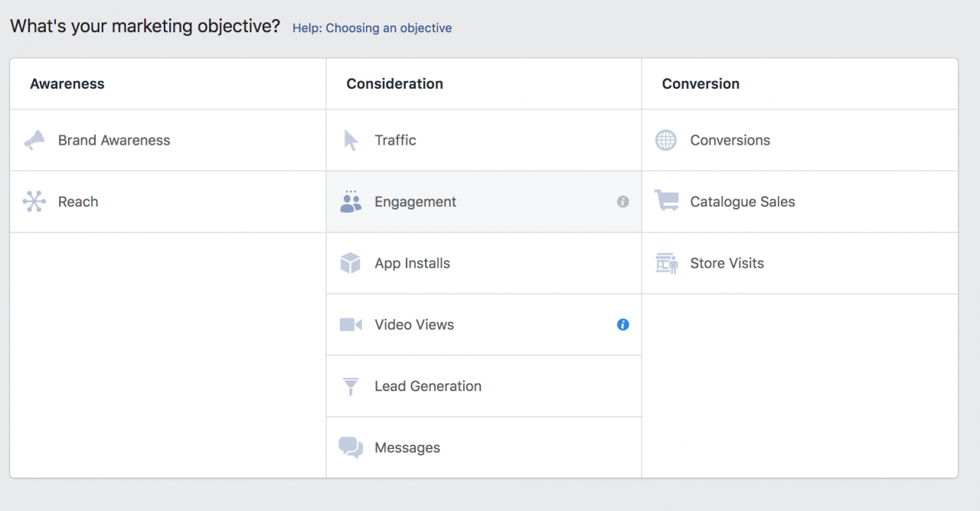Click the Engagement people icon
980x511 pixels.
[x=350, y=201]
